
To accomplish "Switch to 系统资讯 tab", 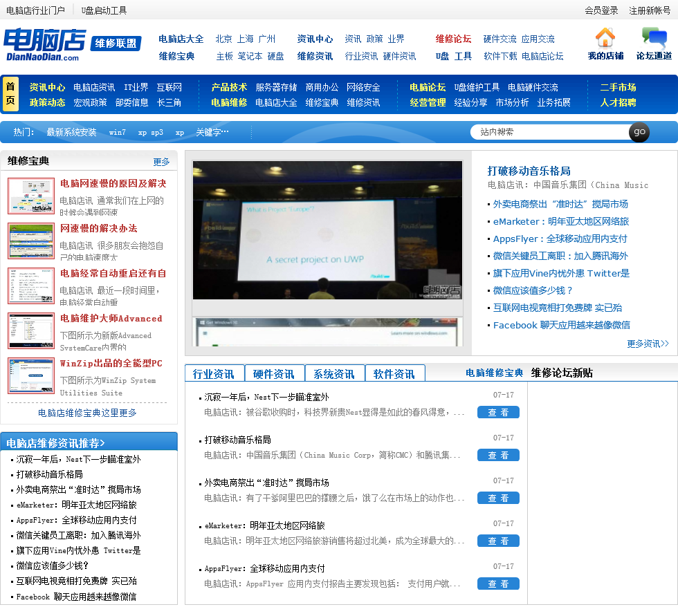I will click(x=334, y=373).
